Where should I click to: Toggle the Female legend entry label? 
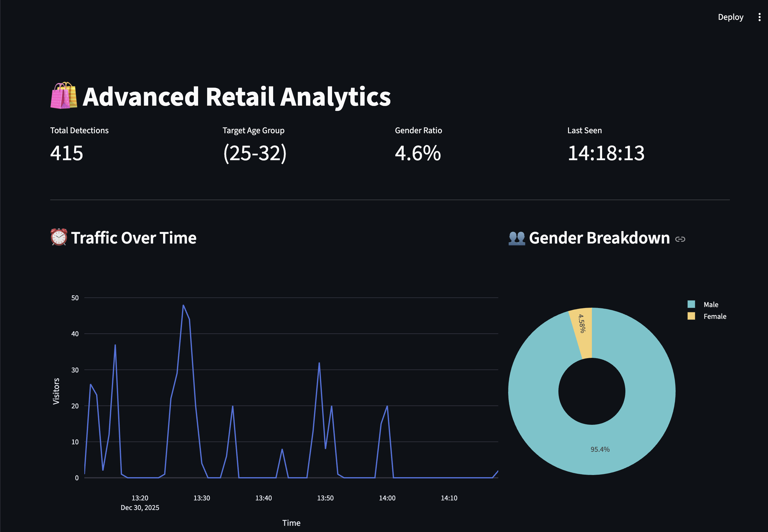(x=715, y=316)
